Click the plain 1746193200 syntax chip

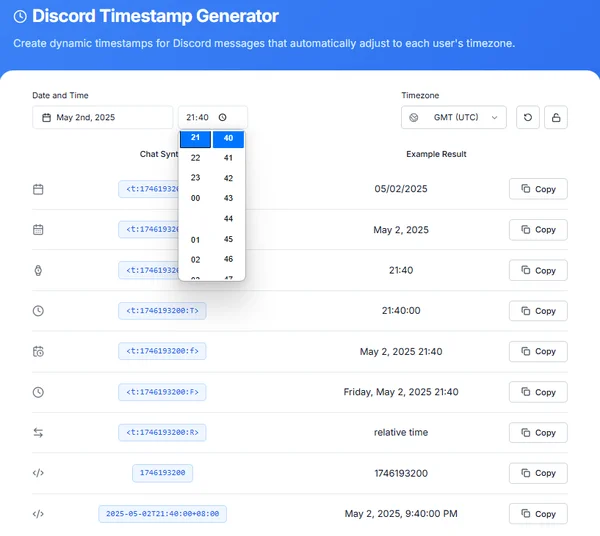click(x=163, y=473)
